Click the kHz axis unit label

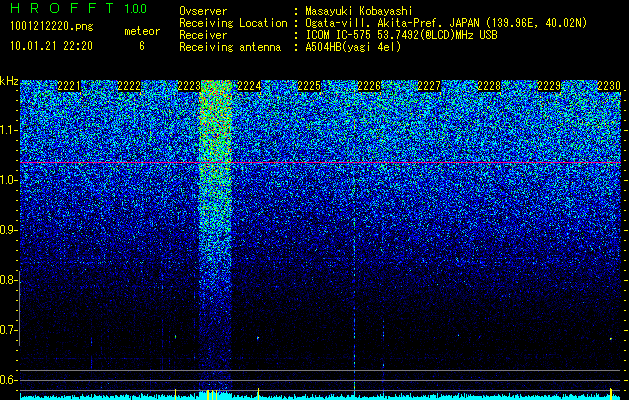coord(9,81)
